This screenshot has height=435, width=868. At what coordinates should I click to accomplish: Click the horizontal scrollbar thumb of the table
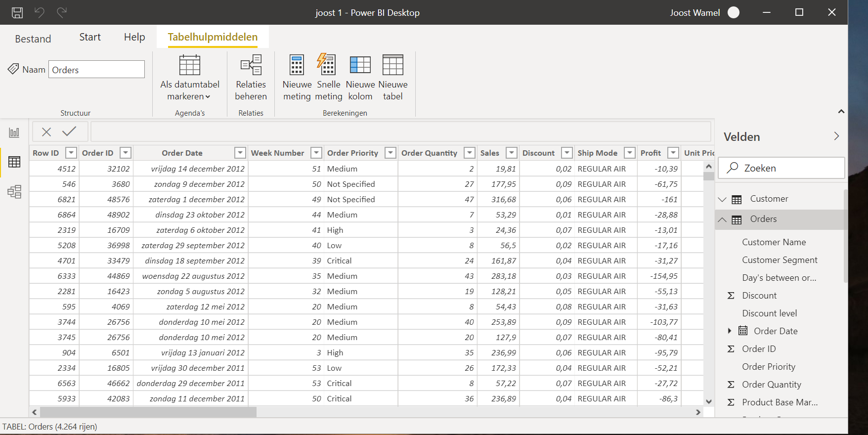148,412
